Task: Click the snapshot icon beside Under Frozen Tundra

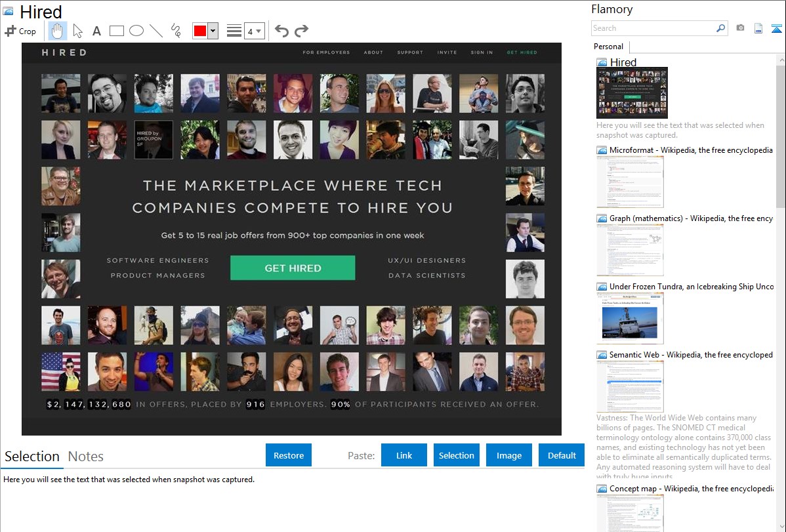Action: tap(602, 286)
